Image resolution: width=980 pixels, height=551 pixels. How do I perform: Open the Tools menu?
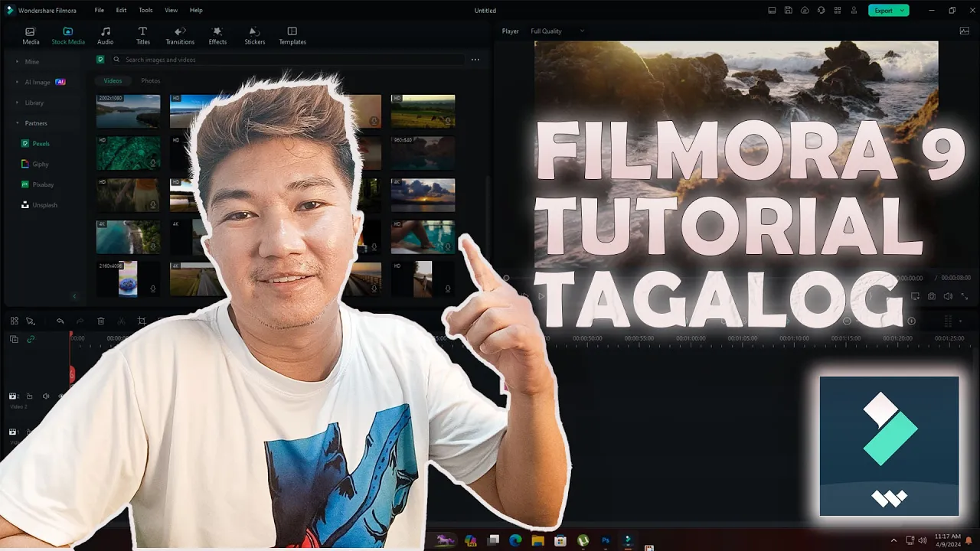coord(145,10)
